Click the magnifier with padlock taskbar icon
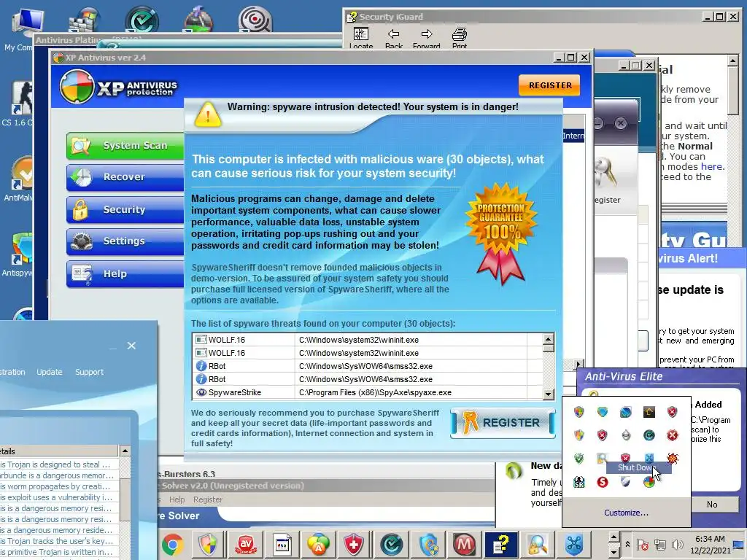Viewport: 747px width, 560px height. tap(538, 544)
